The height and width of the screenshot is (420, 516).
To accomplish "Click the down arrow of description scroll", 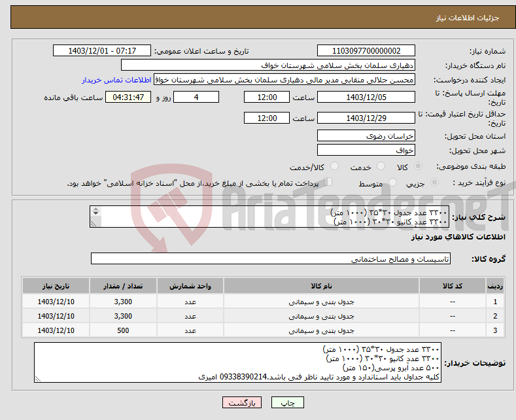I will 95,213.
